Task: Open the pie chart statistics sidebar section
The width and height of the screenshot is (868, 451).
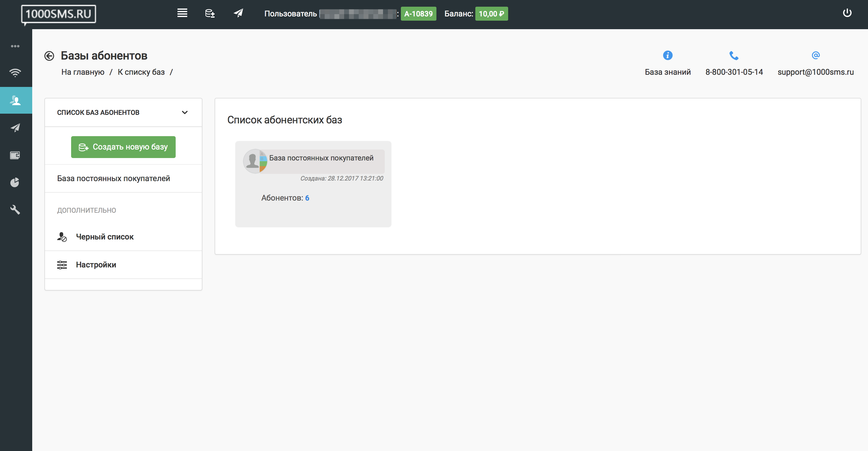Action: 15,183
